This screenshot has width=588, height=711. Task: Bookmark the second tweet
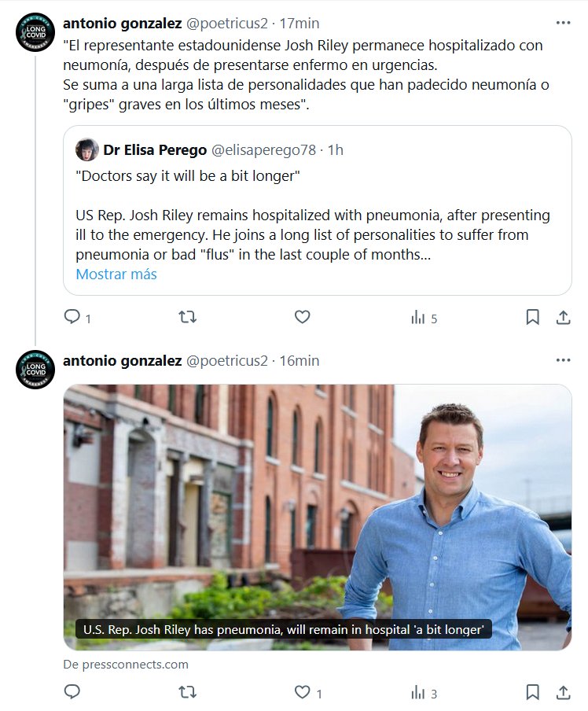point(532,692)
